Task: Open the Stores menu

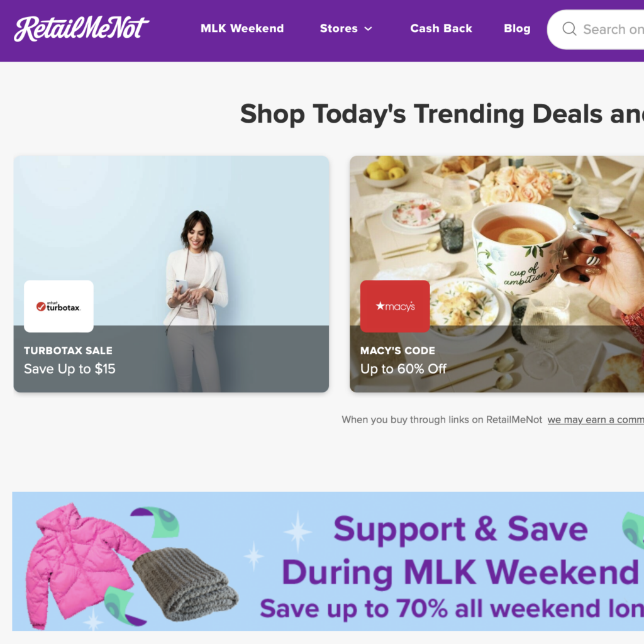Action: tap(346, 28)
